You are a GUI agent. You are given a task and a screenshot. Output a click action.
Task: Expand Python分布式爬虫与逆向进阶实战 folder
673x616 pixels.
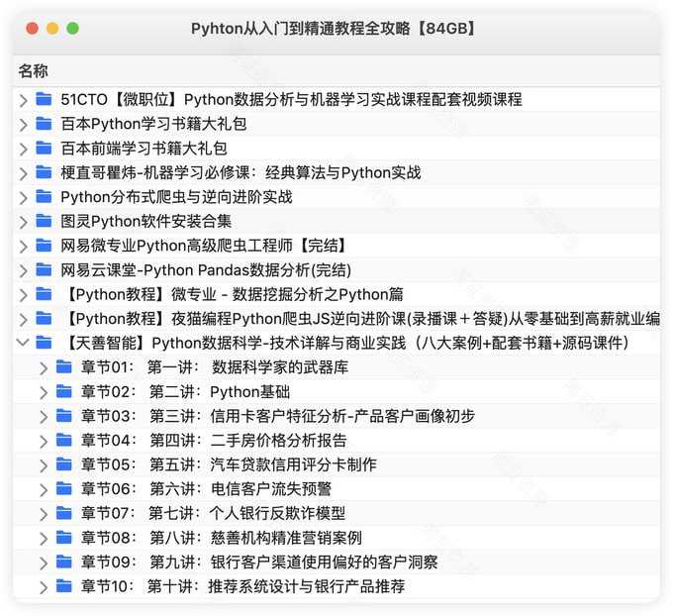(23, 198)
